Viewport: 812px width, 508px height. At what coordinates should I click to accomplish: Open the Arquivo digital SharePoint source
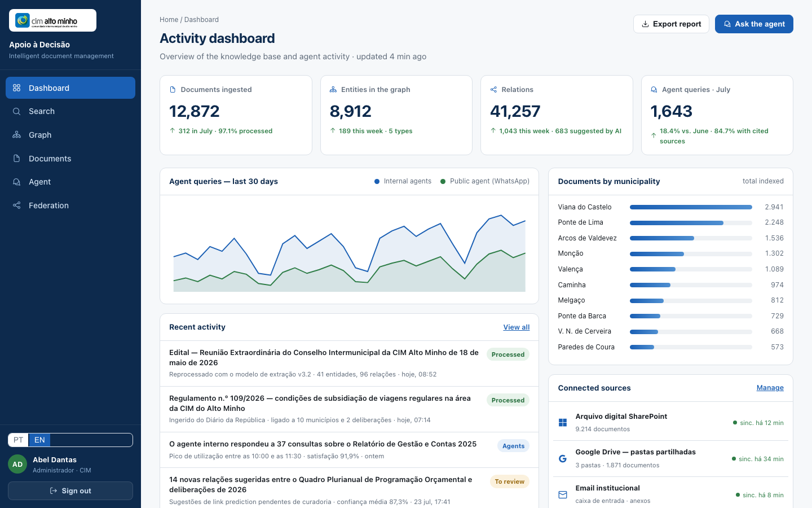pyautogui.click(x=670, y=422)
